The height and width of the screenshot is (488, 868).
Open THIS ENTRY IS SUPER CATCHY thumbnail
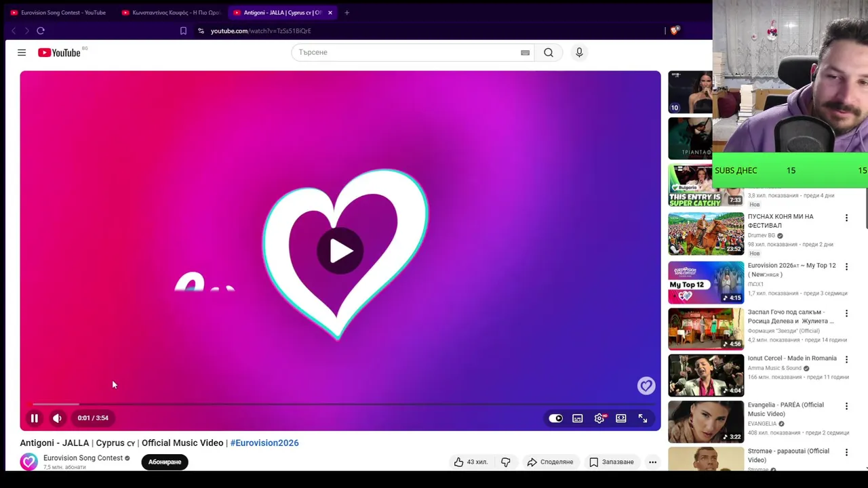point(706,186)
